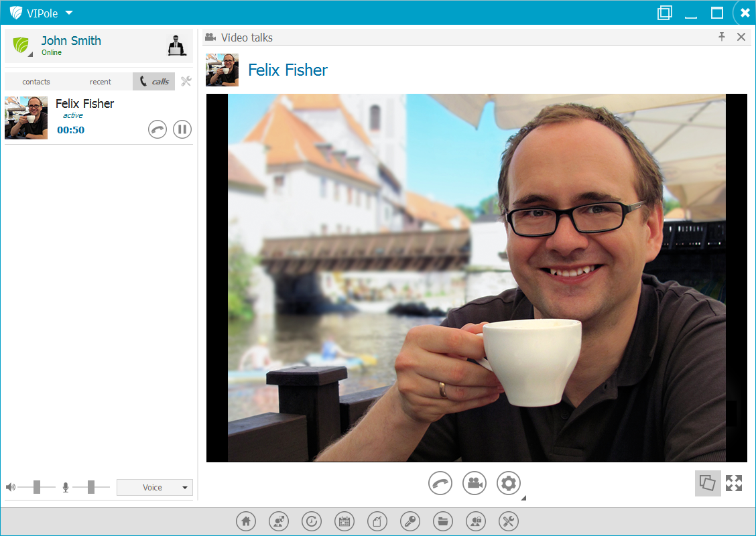
Task: Click Felix Fisher's avatar in video header
Action: point(222,70)
